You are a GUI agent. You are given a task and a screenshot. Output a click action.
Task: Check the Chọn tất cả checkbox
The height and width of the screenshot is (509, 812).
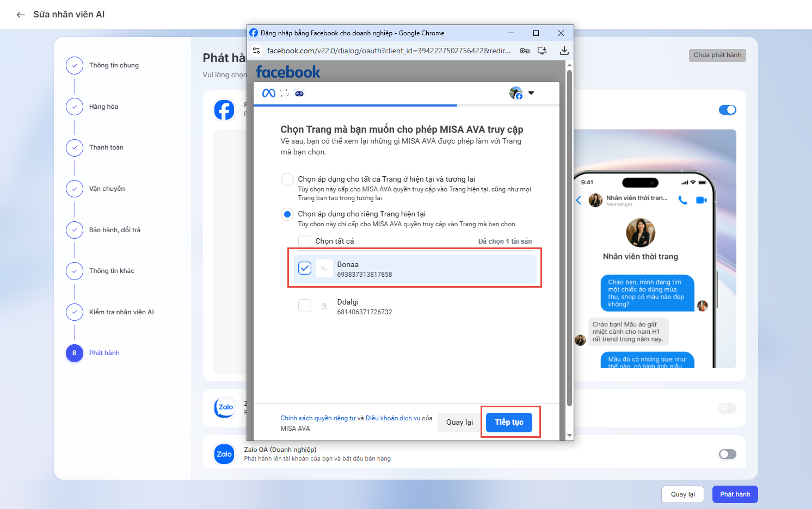tap(305, 241)
